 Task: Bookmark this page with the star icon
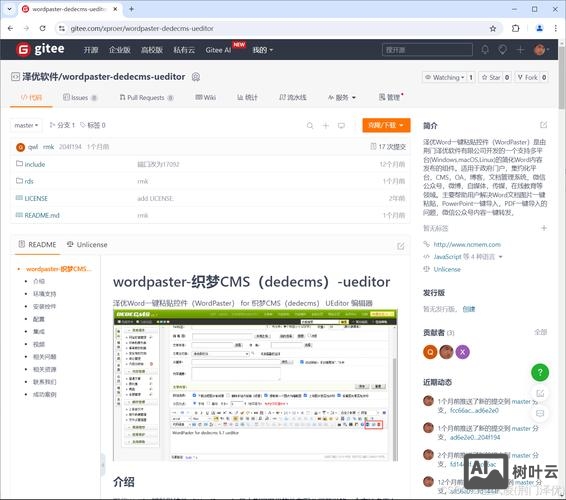tap(492, 29)
